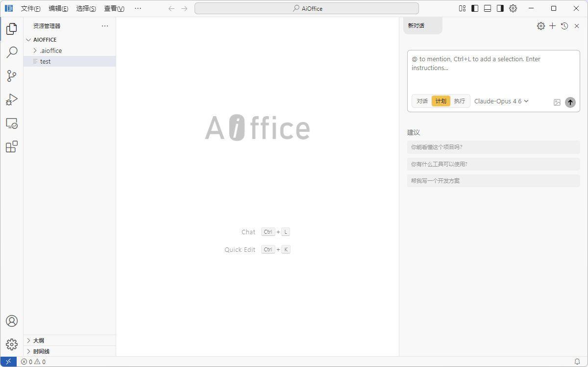
Task: Attach an image in the chat input
Action: (557, 102)
